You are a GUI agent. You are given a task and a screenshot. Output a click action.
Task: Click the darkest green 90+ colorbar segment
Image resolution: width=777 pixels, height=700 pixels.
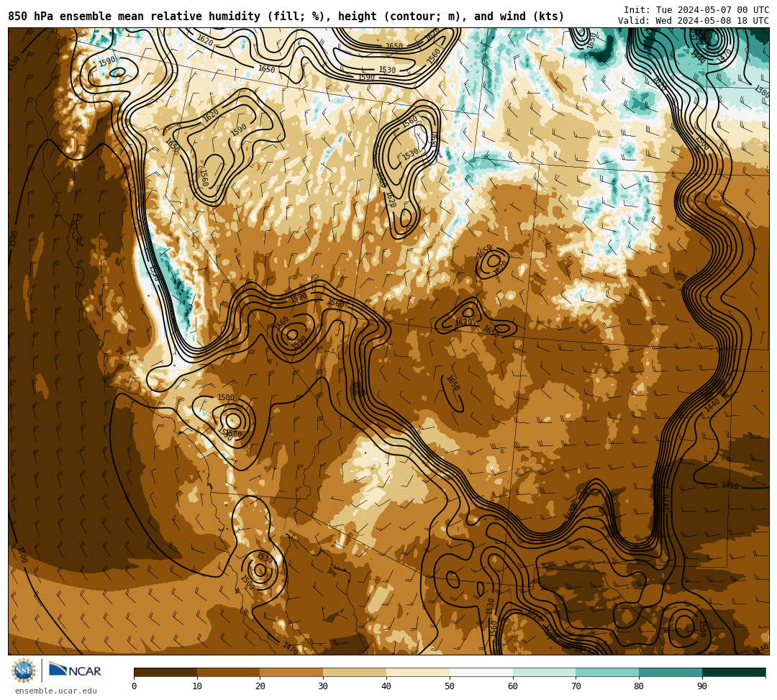(734, 672)
